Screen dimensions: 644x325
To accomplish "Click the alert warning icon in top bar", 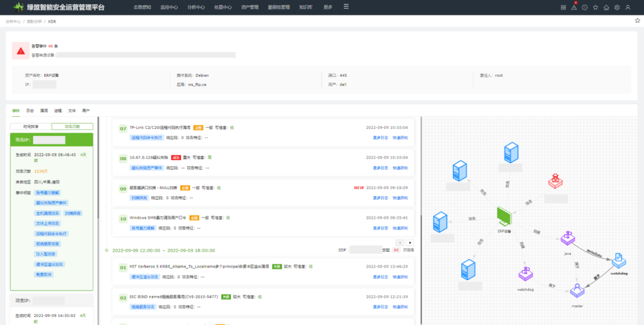I will 574,8.
